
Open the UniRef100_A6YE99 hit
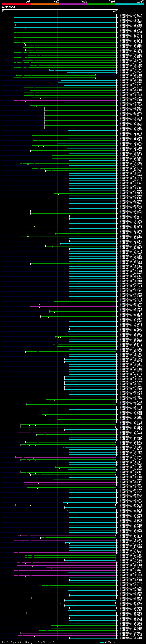131,103
